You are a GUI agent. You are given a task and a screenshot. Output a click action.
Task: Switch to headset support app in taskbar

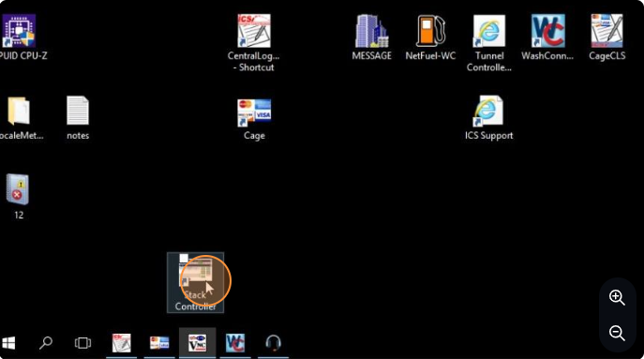(x=273, y=343)
